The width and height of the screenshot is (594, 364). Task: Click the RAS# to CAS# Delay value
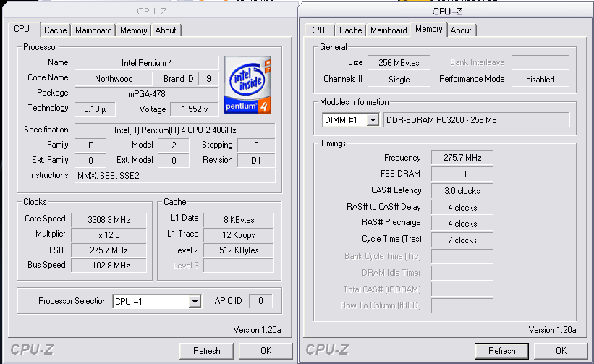point(462,208)
